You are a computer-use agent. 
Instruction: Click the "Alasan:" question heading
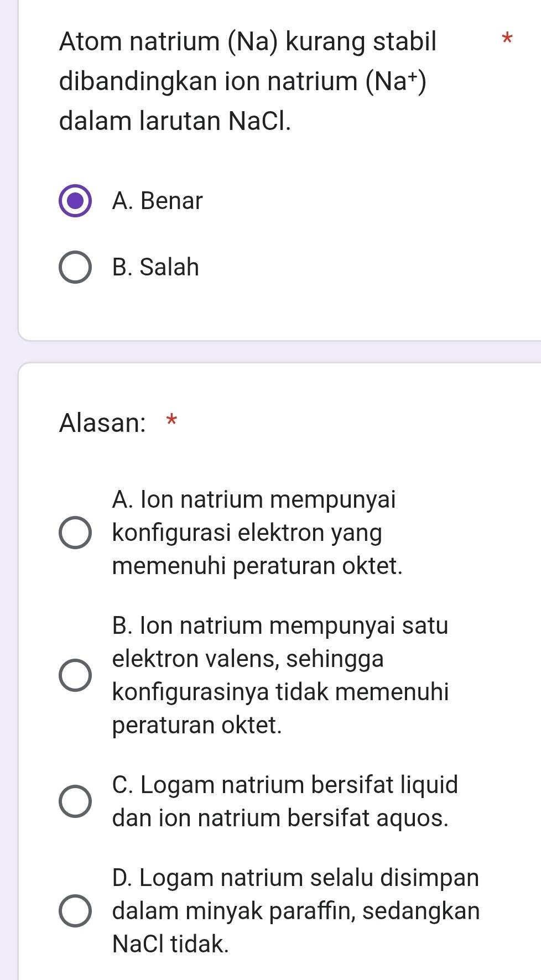pyautogui.click(x=102, y=423)
